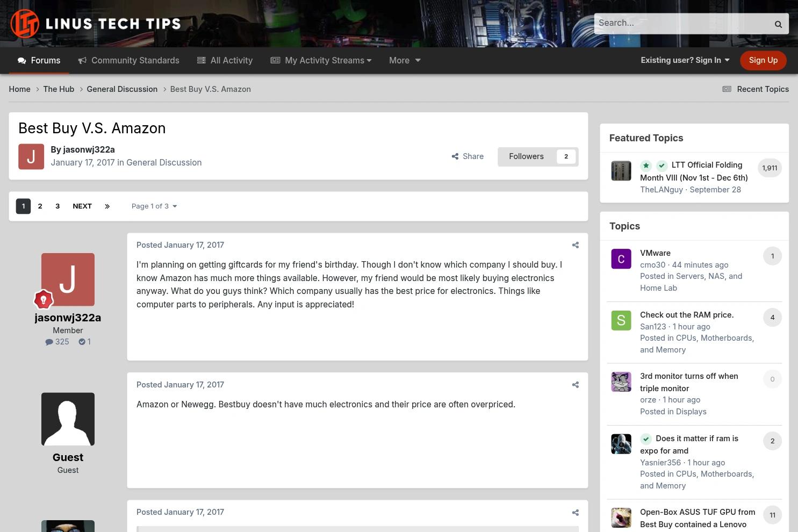Expand the More menu
This screenshot has height=532, width=798.
click(405, 61)
